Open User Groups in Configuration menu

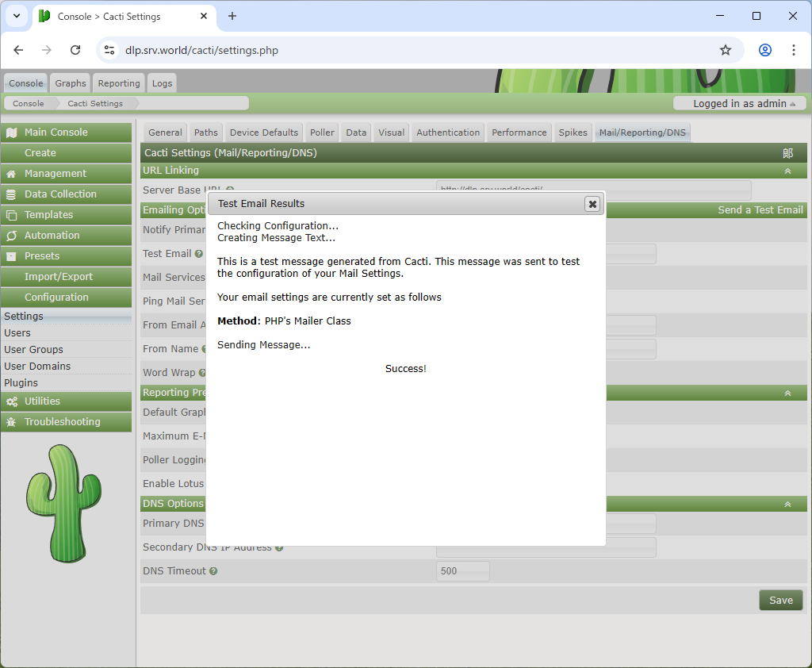[33, 349]
